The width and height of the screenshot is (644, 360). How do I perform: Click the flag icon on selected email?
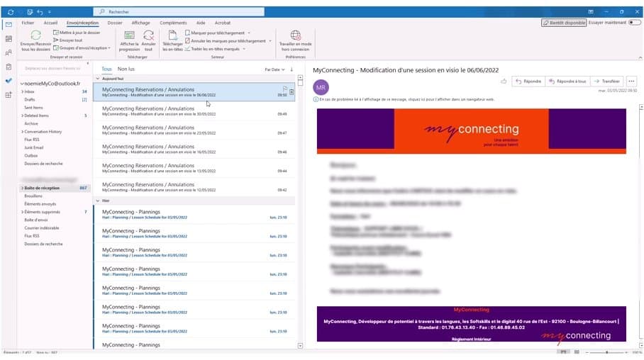point(285,89)
